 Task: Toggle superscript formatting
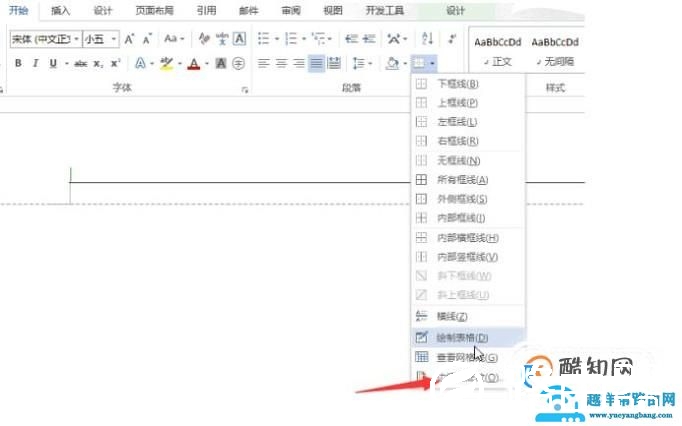click(115, 64)
